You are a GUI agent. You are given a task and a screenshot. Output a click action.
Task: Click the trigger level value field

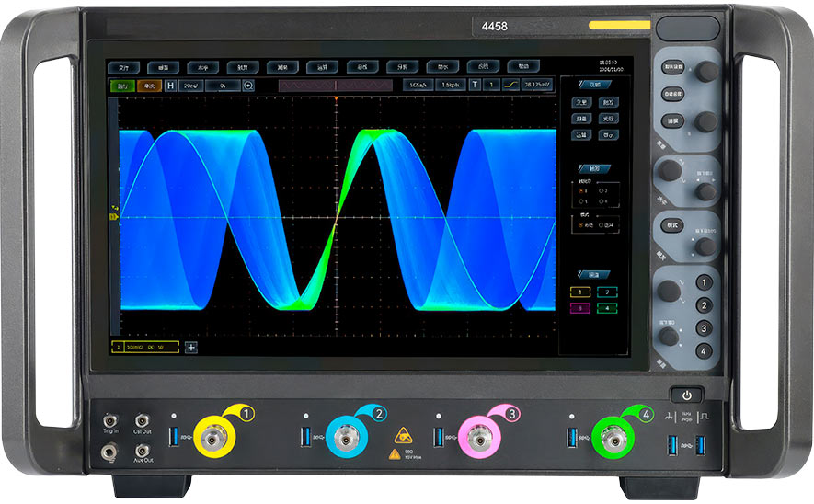tap(536, 86)
